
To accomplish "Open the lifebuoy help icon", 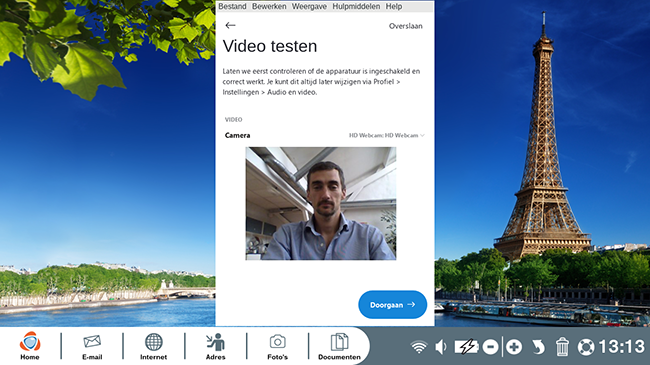I will click(586, 347).
